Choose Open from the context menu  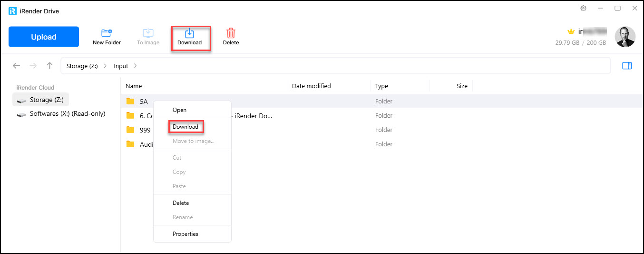pos(179,110)
